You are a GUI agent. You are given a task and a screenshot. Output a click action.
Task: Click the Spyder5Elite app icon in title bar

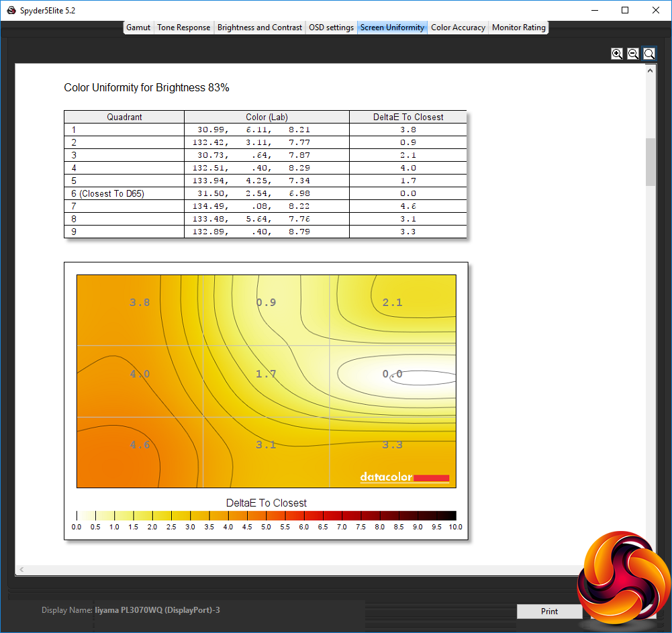click(11, 10)
